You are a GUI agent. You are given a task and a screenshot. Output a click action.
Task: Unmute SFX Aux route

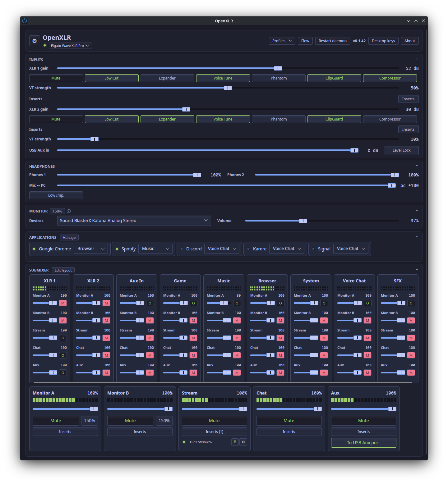click(411, 373)
